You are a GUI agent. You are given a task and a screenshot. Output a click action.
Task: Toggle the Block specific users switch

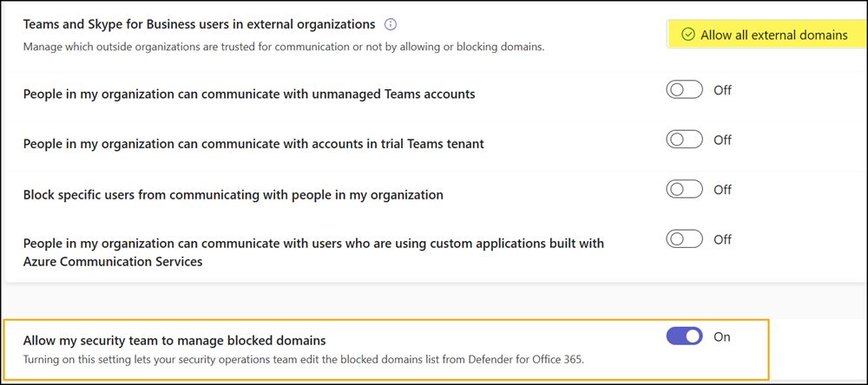pyautogui.click(x=684, y=189)
